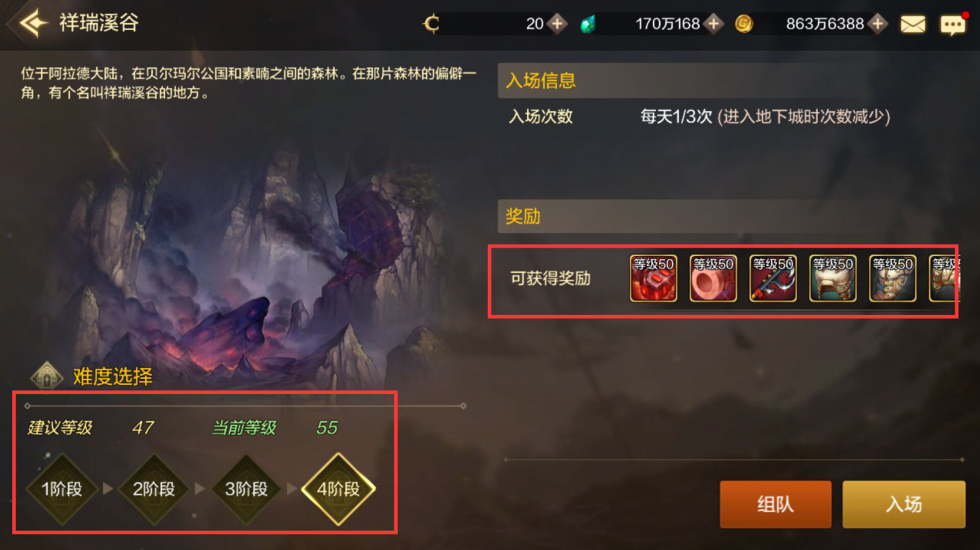The image size is (980, 550).
Task: Tap the back arrow next to 祥瑞溪谷
Action: 32,22
